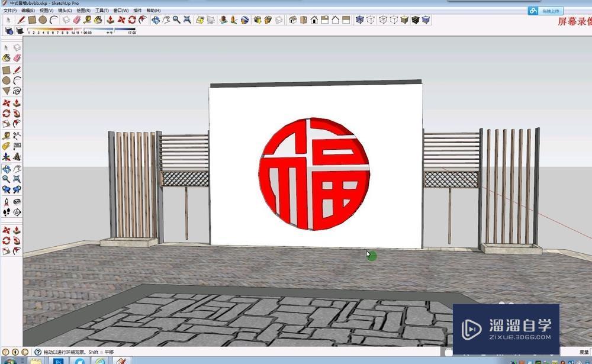The width and height of the screenshot is (592, 364).
Task: Toggle Back Edges style
Action: (371, 20)
